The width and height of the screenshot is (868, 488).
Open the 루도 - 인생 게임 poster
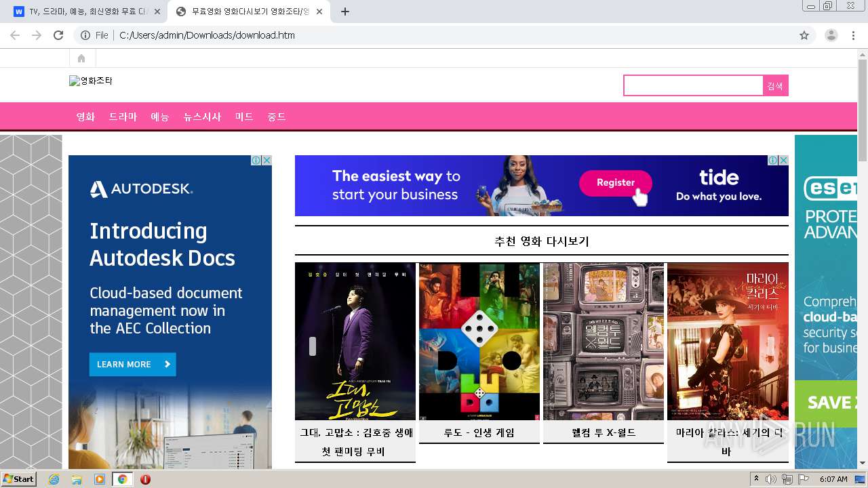[479, 342]
